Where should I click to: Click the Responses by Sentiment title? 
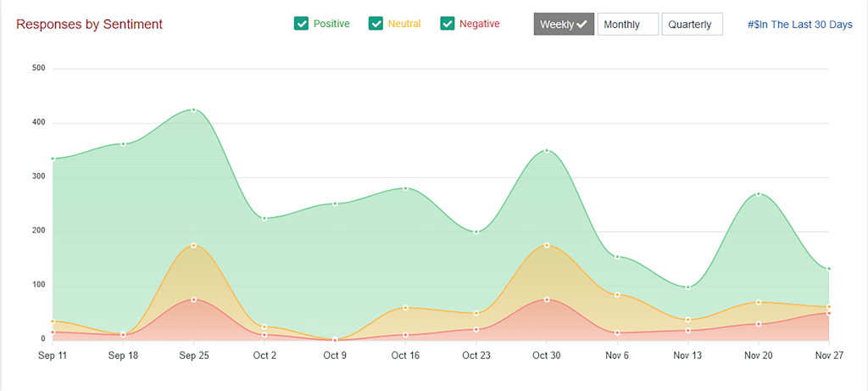(x=89, y=25)
